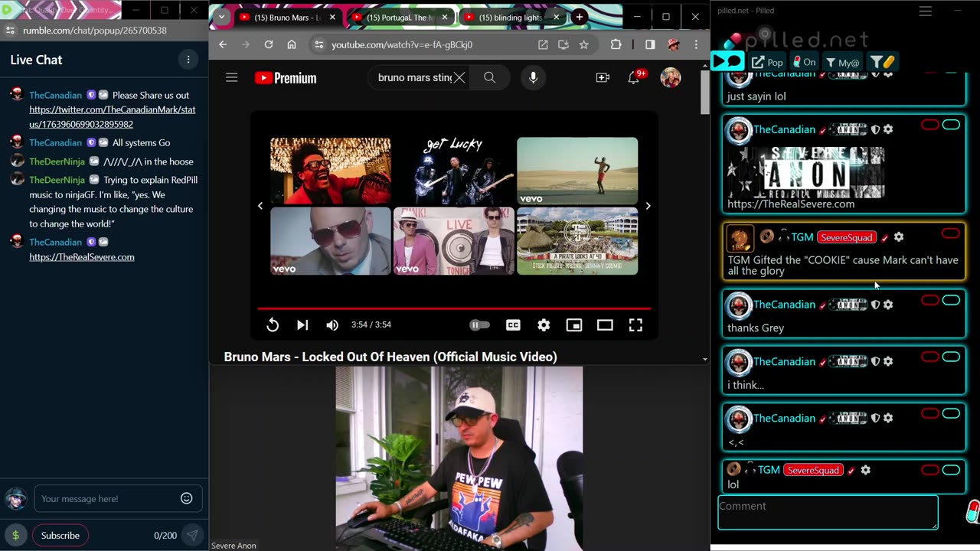Toggle closed captions in player

513,325
